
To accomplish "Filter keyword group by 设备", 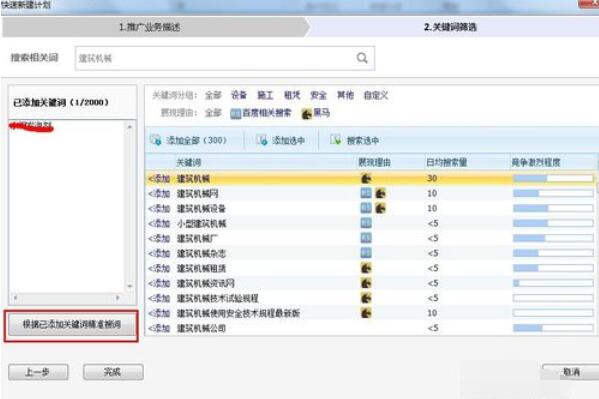I will click(x=239, y=95).
